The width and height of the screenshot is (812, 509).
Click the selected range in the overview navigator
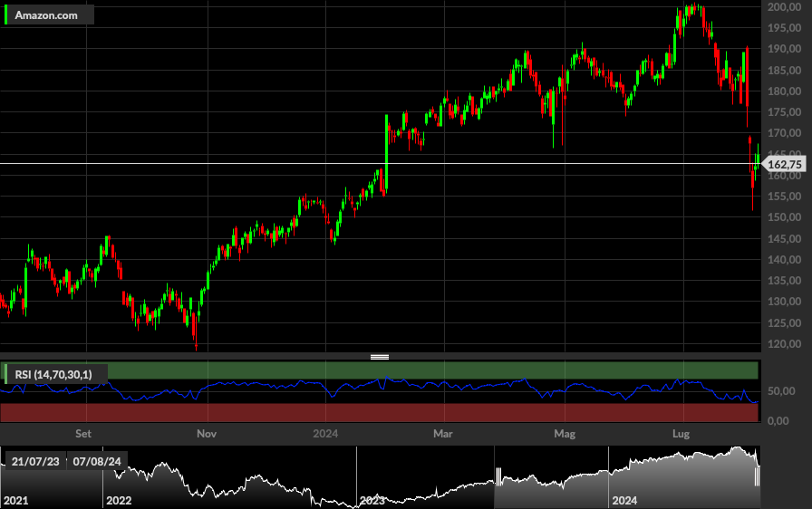628,476
